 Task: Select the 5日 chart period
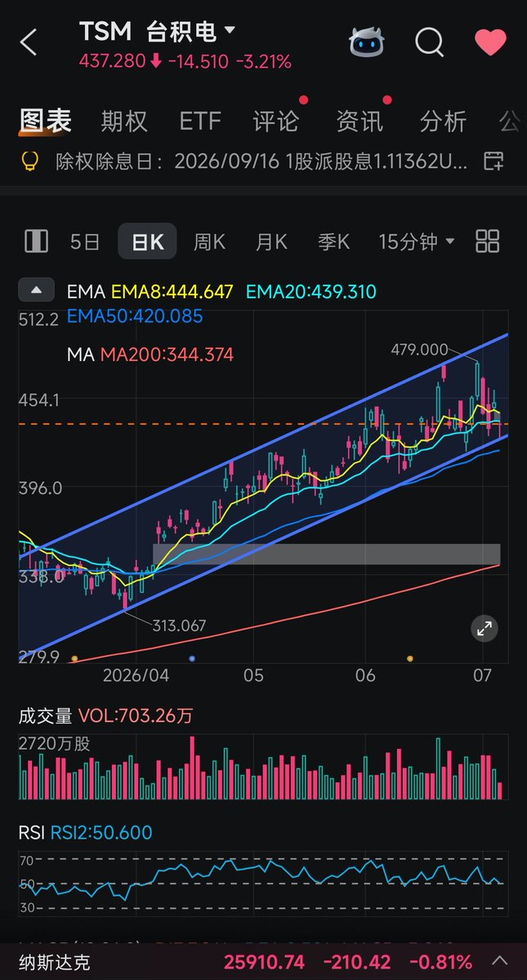pyautogui.click(x=85, y=242)
